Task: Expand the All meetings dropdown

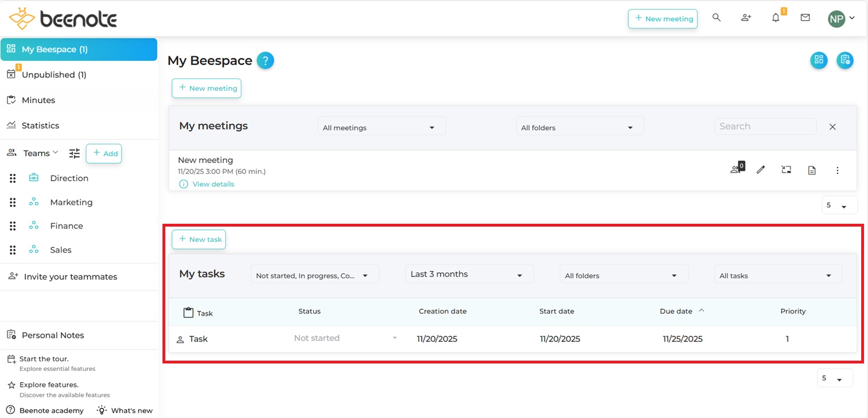Action: (381, 128)
